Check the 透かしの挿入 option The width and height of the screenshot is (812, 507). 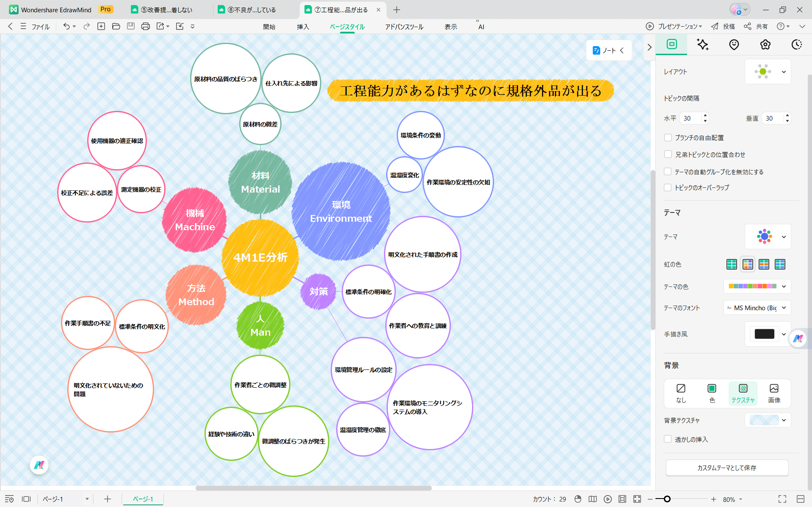(668, 439)
